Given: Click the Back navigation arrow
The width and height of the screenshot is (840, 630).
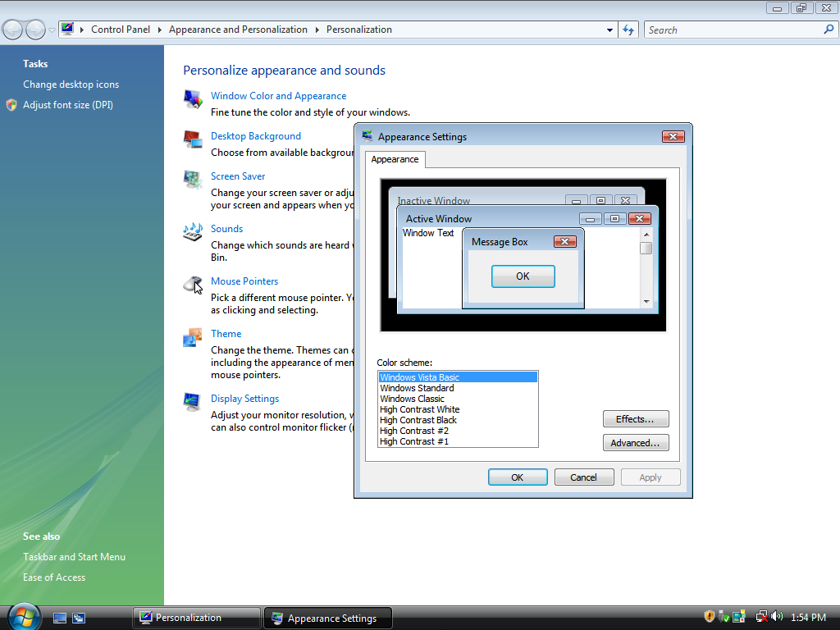Looking at the screenshot, I should (13, 30).
